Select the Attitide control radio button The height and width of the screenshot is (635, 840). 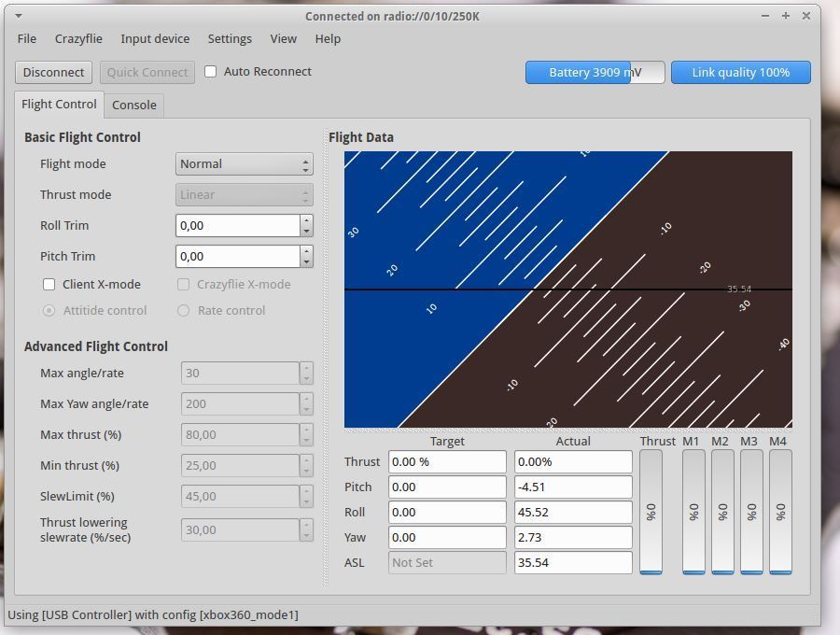pos(49,311)
